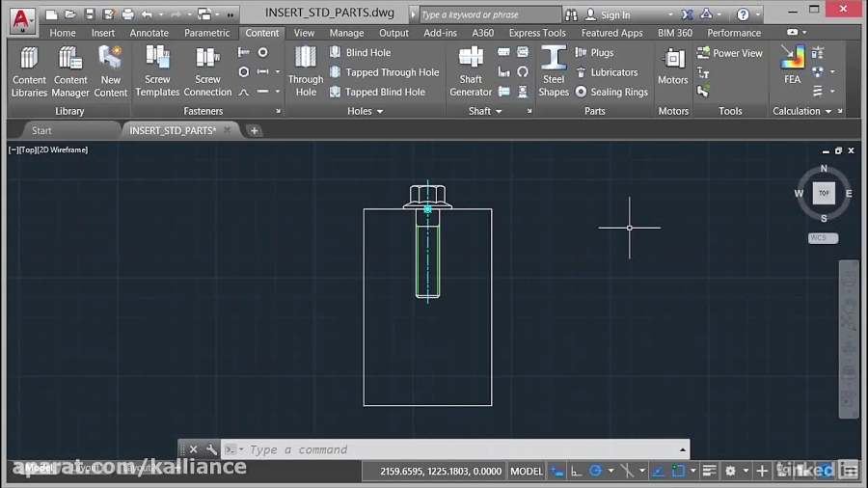This screenshot has height=488, width=868.
Task: Open Content Manager
Action: (x=69, y=72)
